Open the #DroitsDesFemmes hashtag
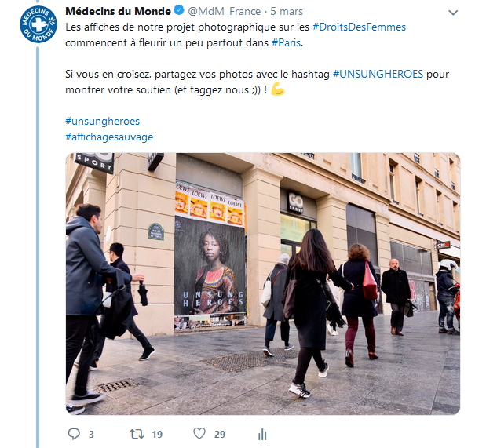The image size is (486, 448). [359, 27]
